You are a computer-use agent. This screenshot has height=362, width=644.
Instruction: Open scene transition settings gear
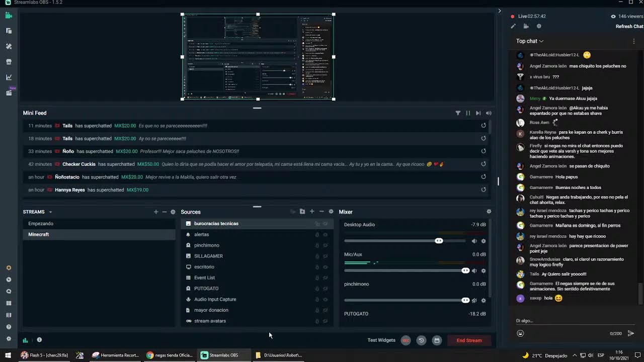click(x=173, y=212)
